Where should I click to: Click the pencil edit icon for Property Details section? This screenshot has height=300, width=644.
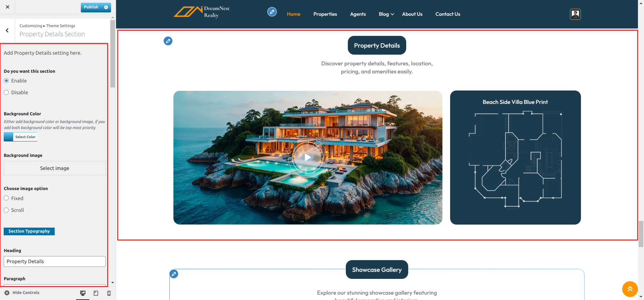pos(168,41)
